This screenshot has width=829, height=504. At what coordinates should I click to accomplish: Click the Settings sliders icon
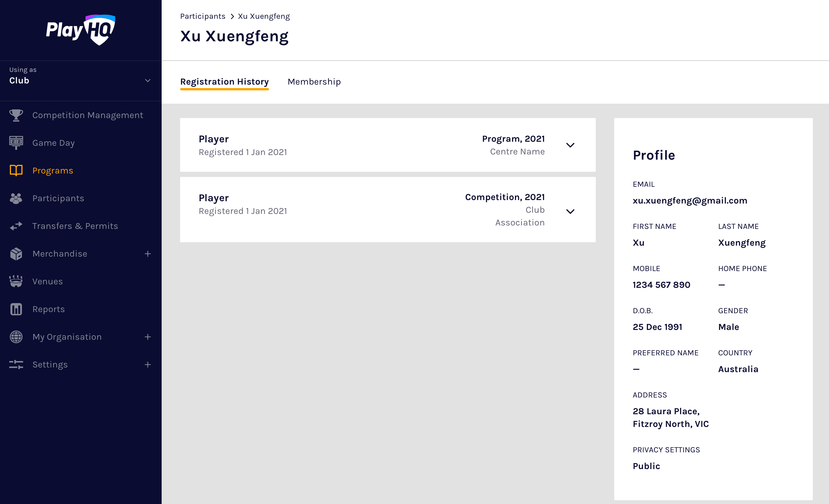[x=16, y=364]
